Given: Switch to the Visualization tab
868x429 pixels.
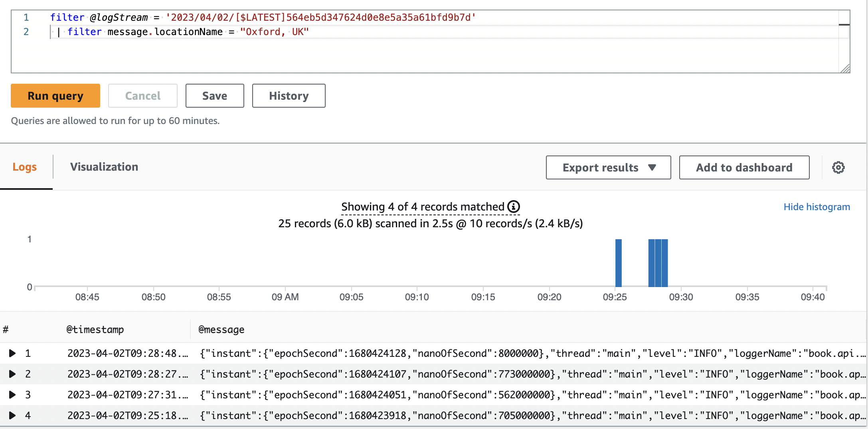Looking at the screenshot, I should (104, 167).
